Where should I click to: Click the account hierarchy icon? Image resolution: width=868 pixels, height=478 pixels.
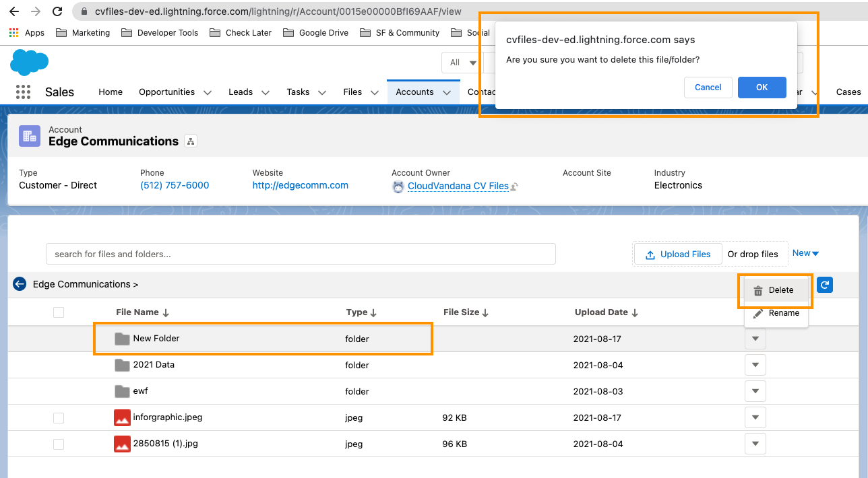191,141
